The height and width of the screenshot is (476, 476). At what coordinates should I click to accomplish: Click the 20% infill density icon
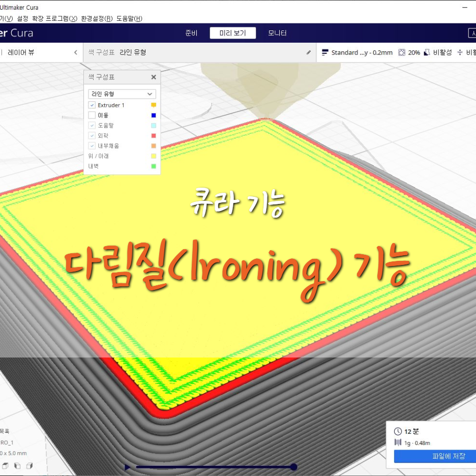click(x=402, y=52)
